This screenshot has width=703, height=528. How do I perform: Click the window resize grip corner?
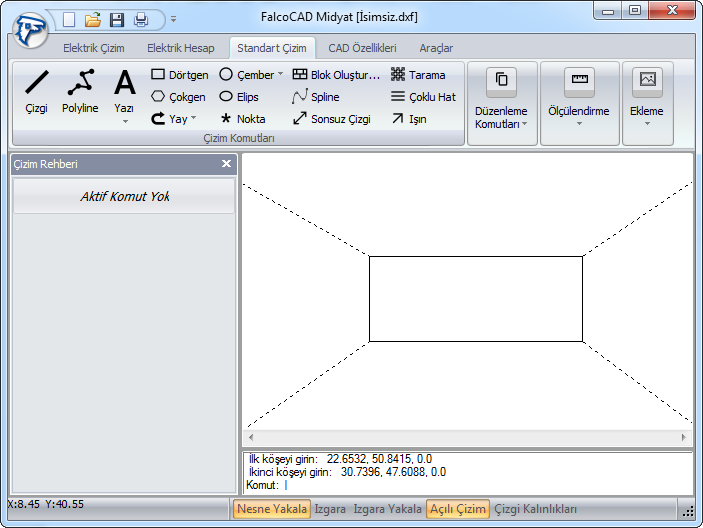click(x=688, y=511)
